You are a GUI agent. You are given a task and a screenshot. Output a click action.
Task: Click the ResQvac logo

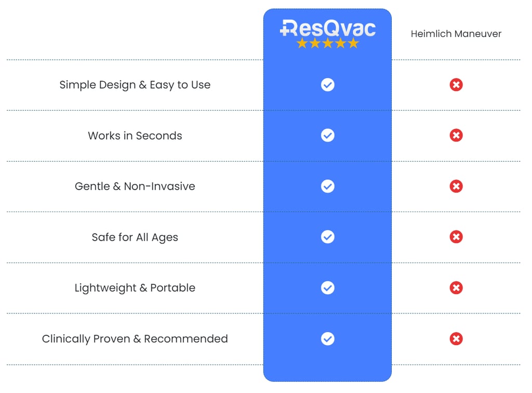pyautogui.click(x=327, y=28)
